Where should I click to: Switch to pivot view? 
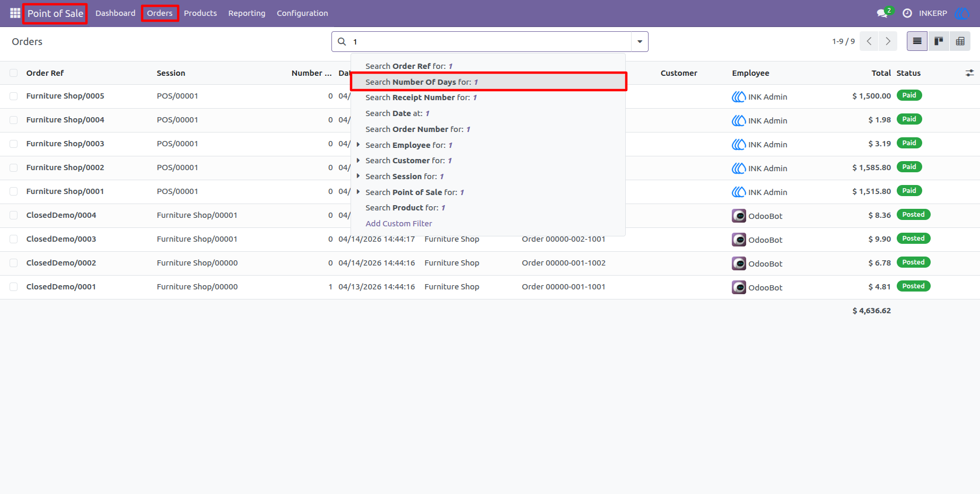(x=960, y=41)
